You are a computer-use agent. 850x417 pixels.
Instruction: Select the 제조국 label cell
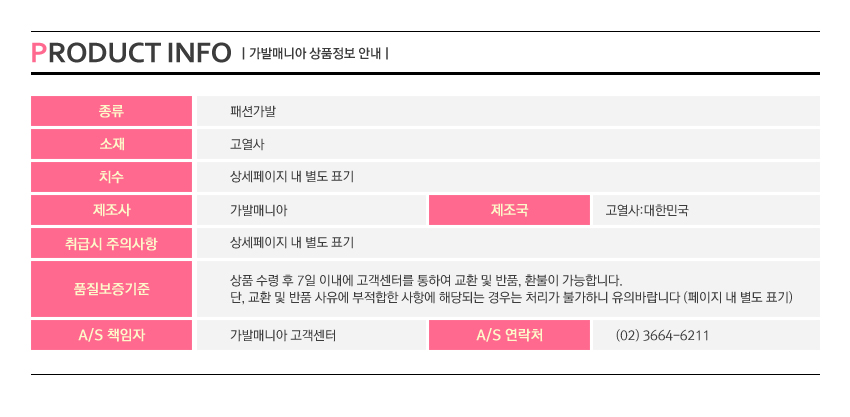[x=509, y=210]
